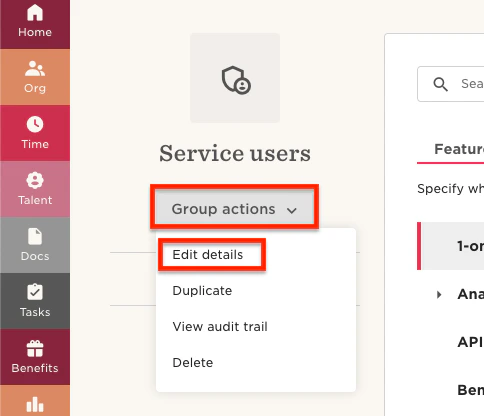Open the Org section in sidebar
Image resolution: width=484 pixels, height=416 pixels.
point(35,77)
